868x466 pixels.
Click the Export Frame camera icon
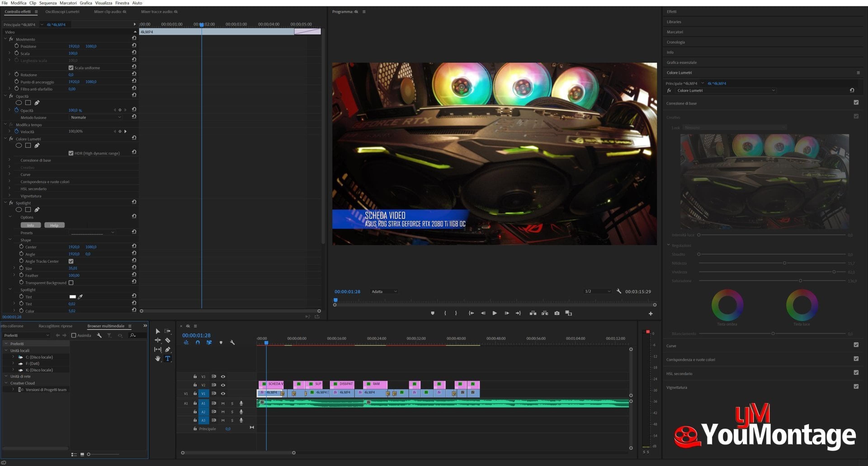(557, 313)
